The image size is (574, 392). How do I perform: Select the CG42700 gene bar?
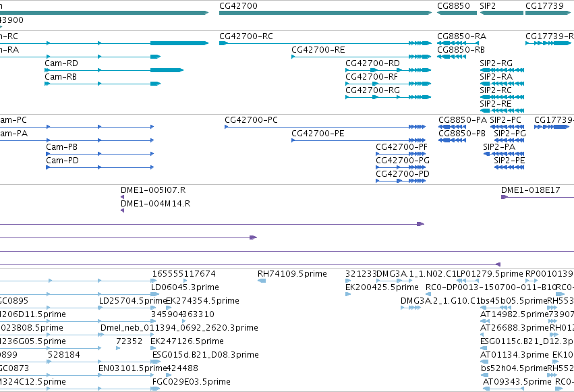pyautogui.click(x=325, y=13)
